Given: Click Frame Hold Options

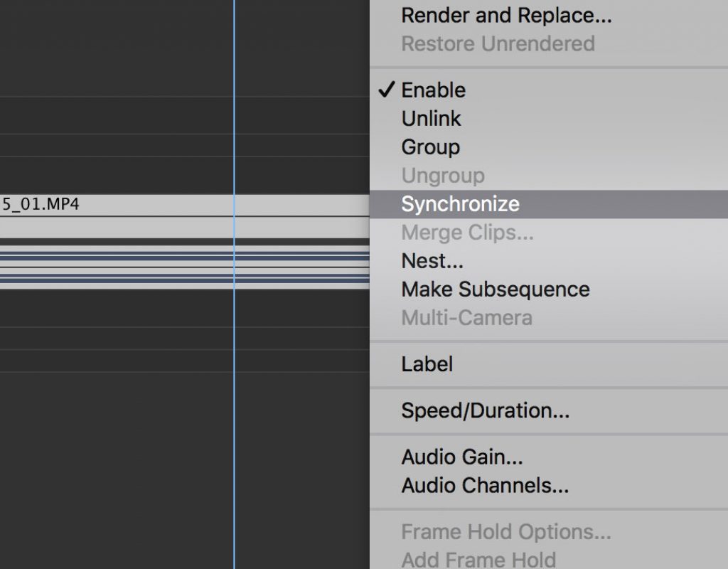Looking at the screenshot, I should (505, 532).
